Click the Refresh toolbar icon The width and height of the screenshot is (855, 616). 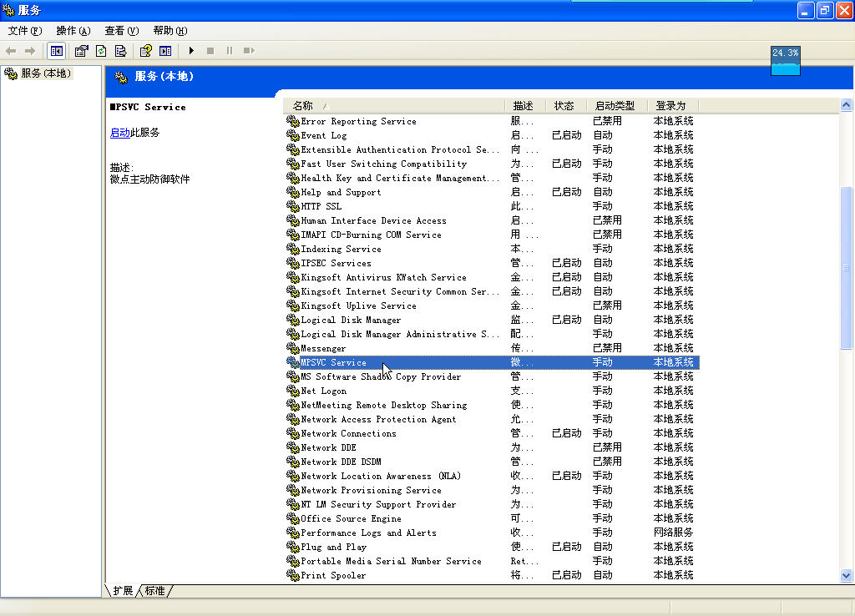coord(101,51)
